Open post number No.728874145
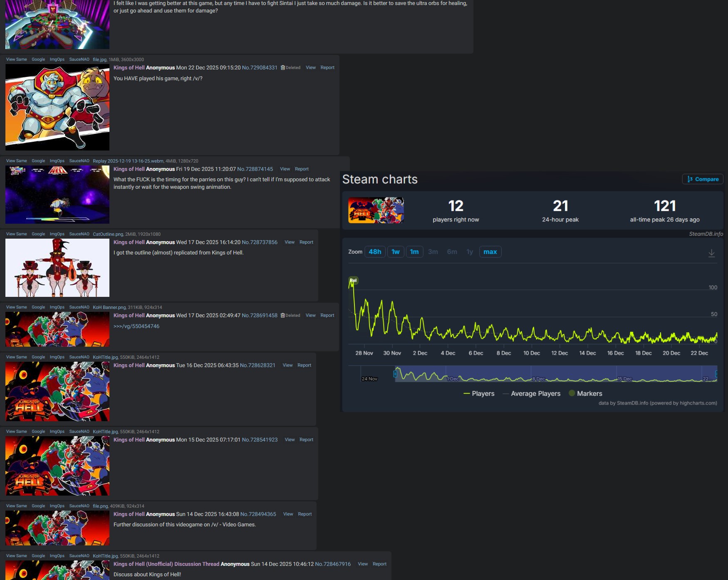This screenshot has height=580, width=728. (255, 169)
